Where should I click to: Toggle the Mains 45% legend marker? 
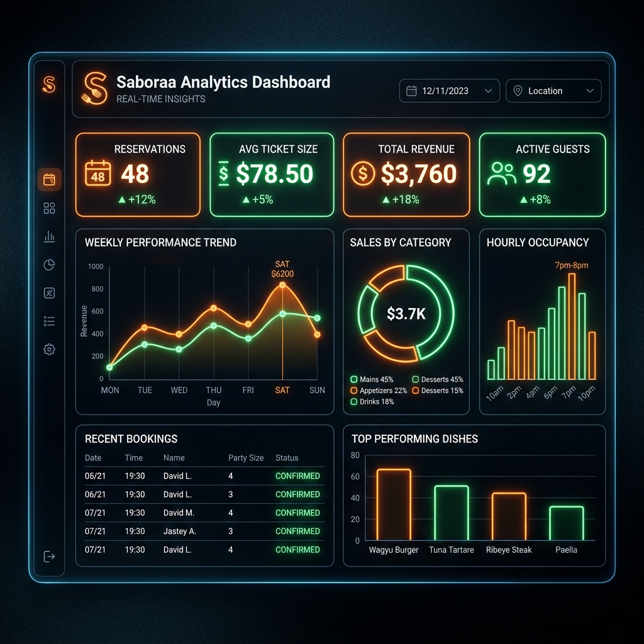(353, 379)
